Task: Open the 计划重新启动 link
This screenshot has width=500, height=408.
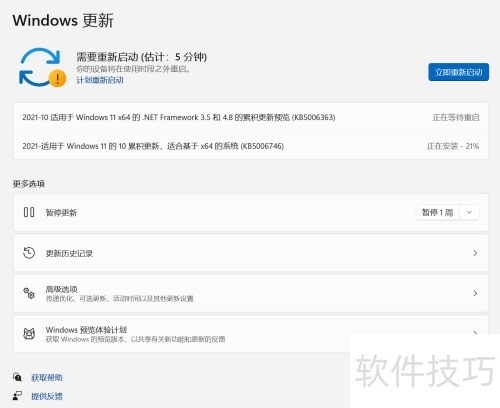Action: click(100, 80)
